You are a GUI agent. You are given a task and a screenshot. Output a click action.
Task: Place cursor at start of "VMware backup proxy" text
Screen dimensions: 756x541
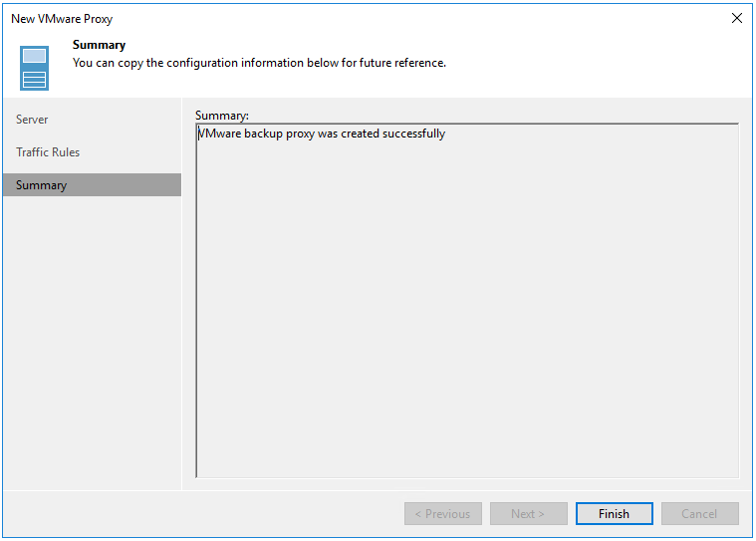coord(199,134)
